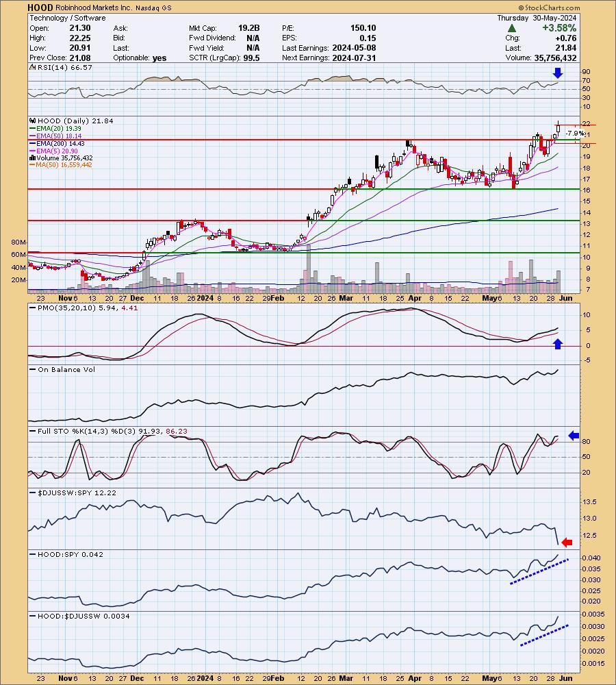Click the Fwd Dividend label
The width and height of the screenshot is (616, 685).
212,38
